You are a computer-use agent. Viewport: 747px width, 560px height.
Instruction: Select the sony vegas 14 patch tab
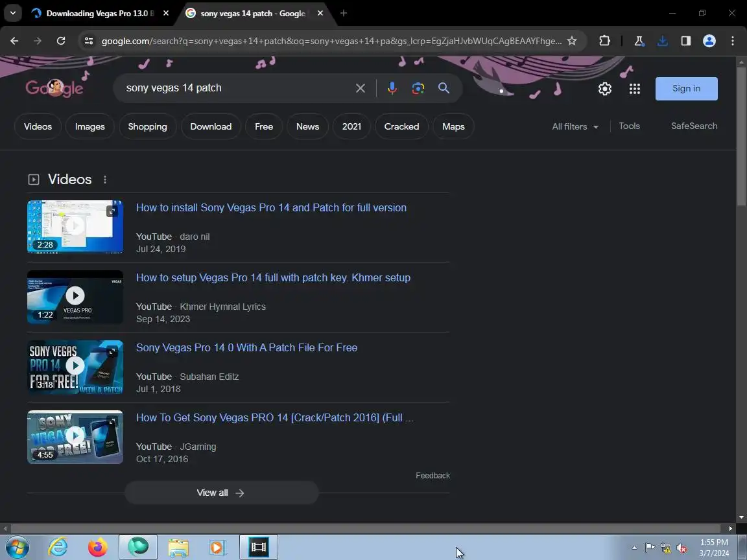[252, 14]
